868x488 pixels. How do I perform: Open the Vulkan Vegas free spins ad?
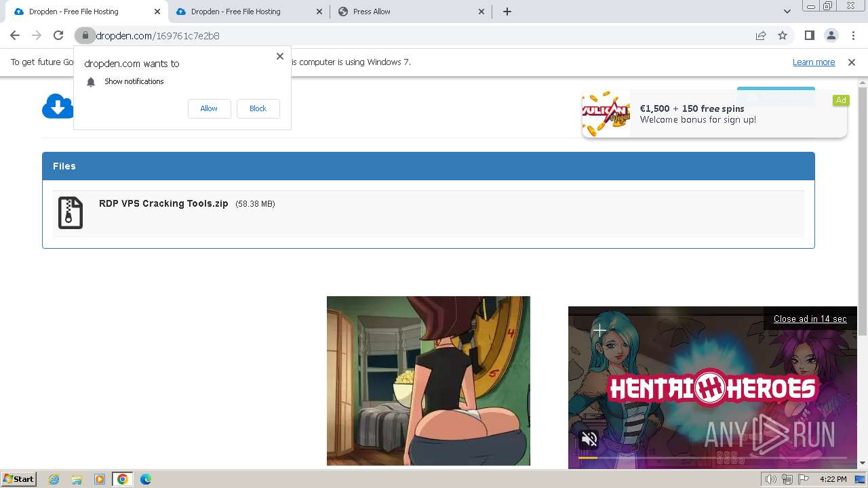click(x=714, y=114)
